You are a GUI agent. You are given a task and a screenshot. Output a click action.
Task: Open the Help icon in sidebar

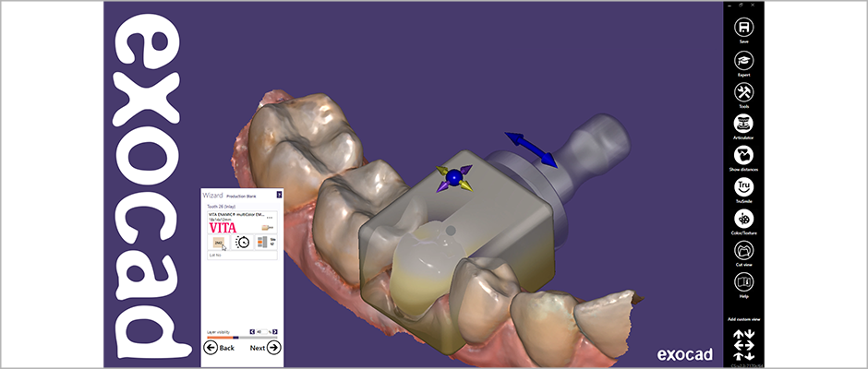[744, 282]
